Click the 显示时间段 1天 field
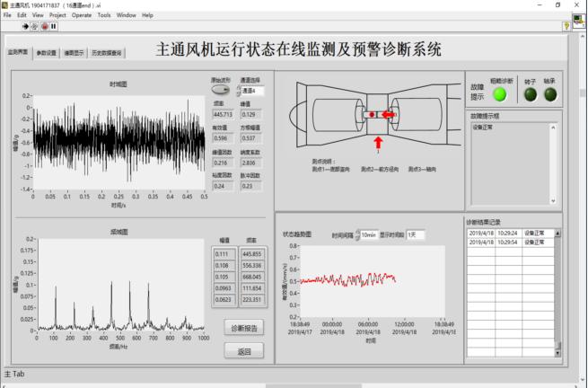This screenshot has width=588, height=388. (416, 234)
